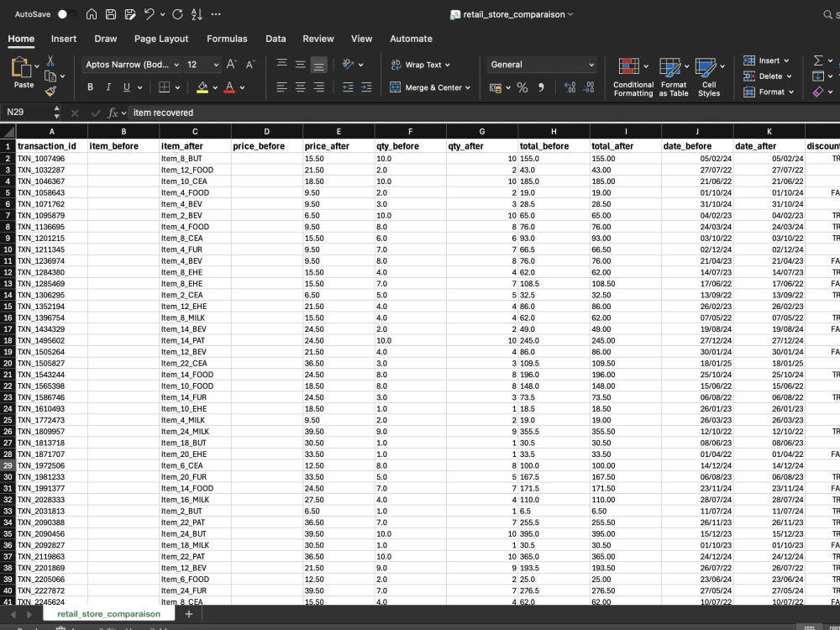
Task: Click the Decrease Indent icon
Action: pyautogui.click(x=348, y=87)
